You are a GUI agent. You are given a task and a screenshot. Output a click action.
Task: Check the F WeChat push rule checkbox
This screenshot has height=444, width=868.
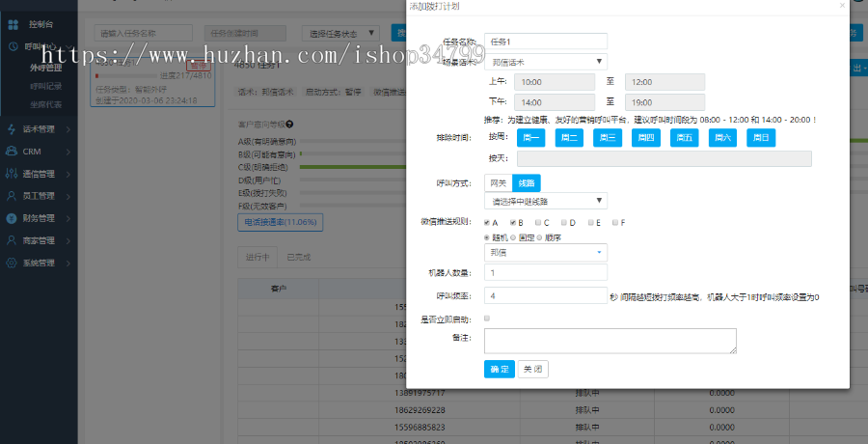coord(615,223)
